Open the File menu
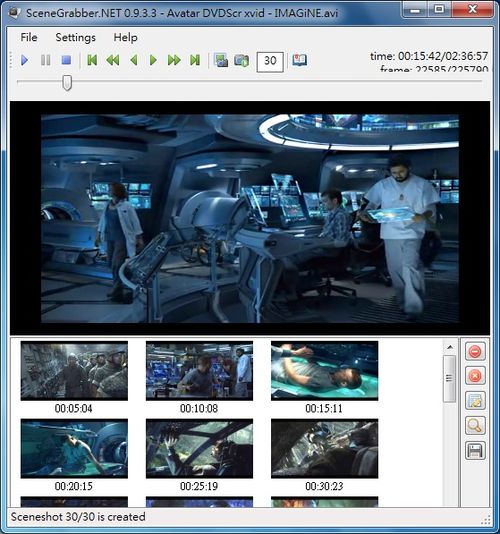Viewport: 500px width, 534px height. tap(29, 37)
